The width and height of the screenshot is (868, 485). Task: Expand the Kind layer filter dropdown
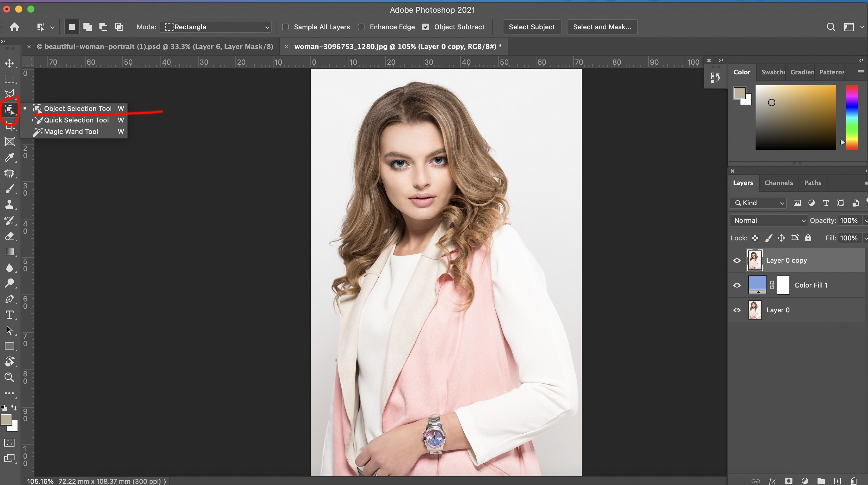(758, 203)
